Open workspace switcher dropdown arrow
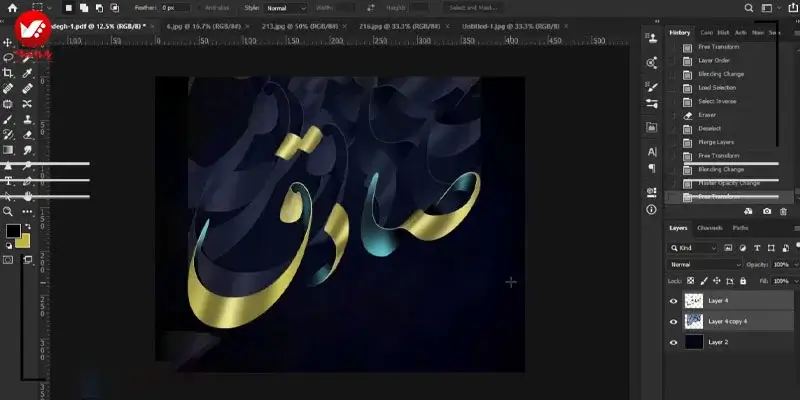The width and height of the screenshot is (800, 400). coord(779,8)
